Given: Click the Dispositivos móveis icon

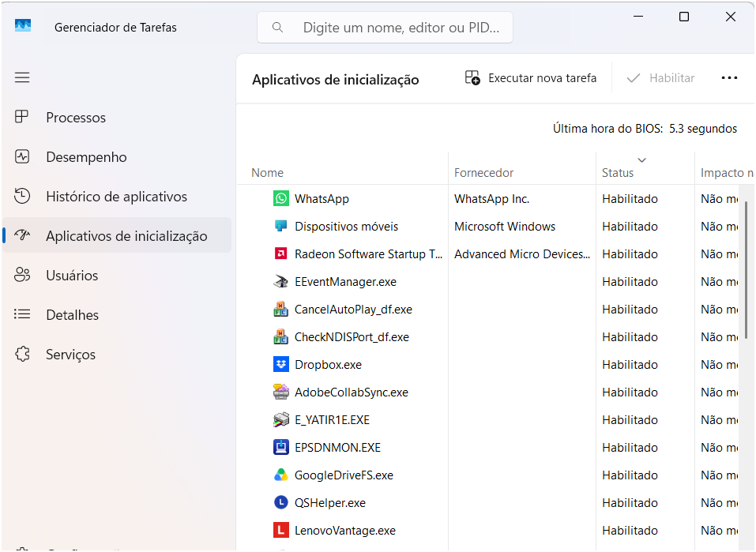Looking at the screenshot, I should point(281,226).
